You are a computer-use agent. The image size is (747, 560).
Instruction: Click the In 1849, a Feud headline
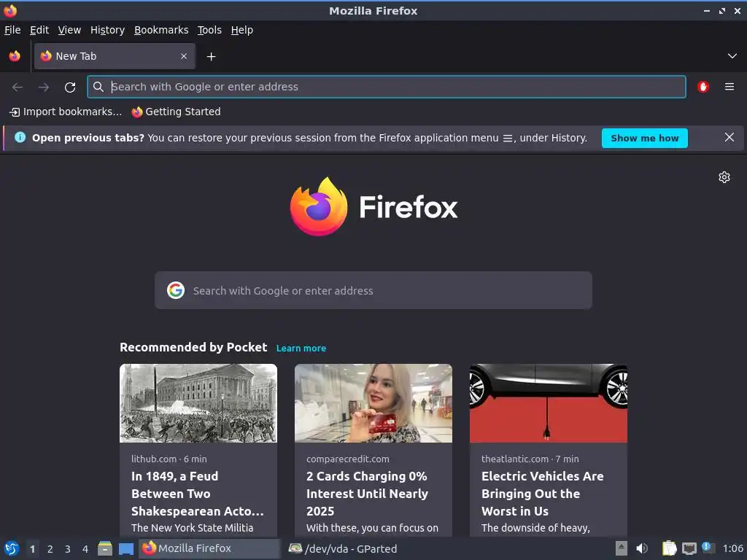pyautogui.click(x=197, y=494)
